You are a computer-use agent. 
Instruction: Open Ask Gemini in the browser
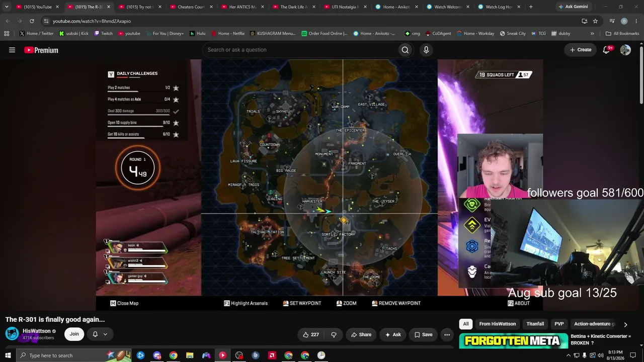pos(573,7)
